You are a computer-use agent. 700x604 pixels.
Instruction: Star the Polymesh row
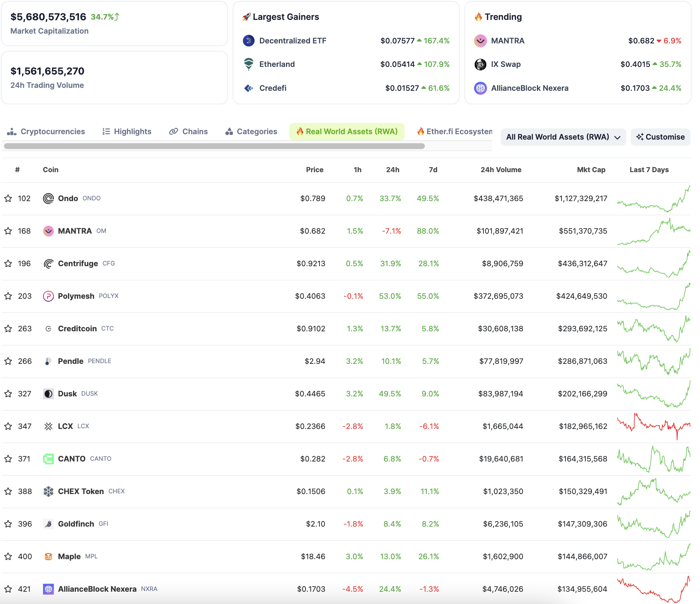coord(8,296)
